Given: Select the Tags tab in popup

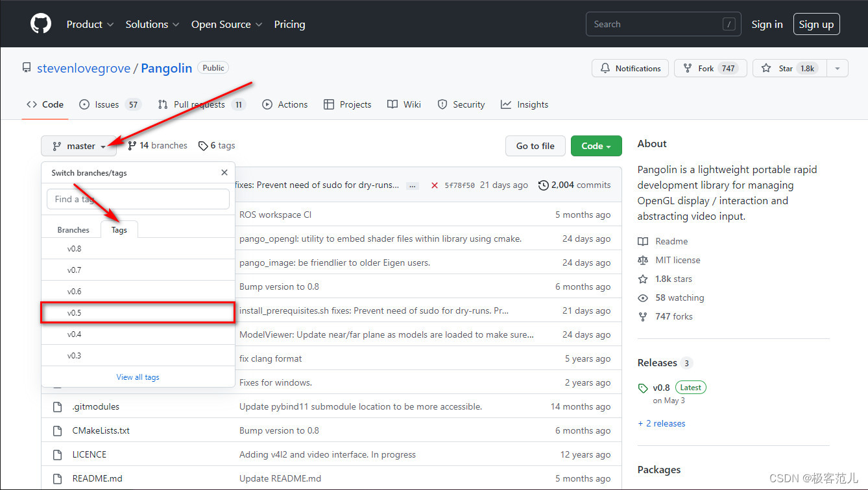Looking at the screenshot, I should [x=119, y=229].
